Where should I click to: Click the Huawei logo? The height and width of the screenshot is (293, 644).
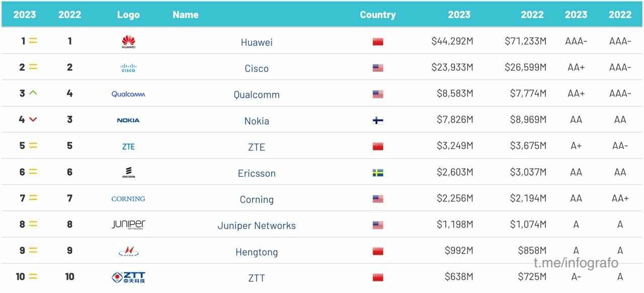[x=128, y=42]
